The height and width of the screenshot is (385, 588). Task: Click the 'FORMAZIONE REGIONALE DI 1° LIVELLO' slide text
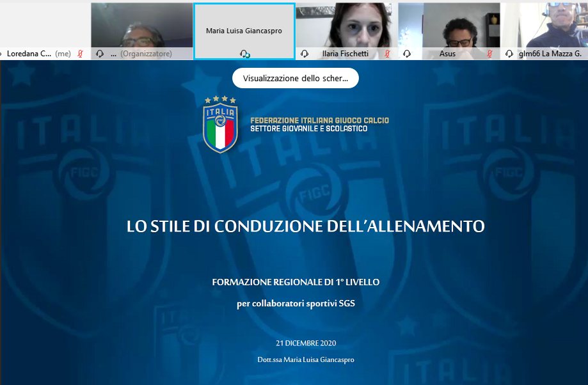click(x=296, y=282)
